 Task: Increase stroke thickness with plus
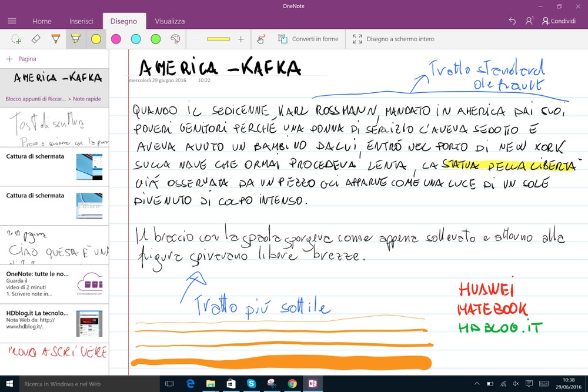(240, 39)
